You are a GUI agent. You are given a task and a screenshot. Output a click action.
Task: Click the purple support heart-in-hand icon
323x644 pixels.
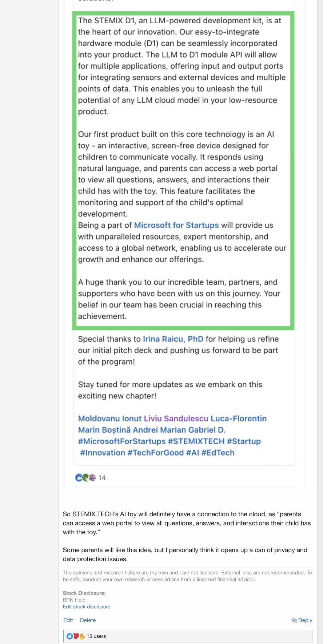[92, 478]
